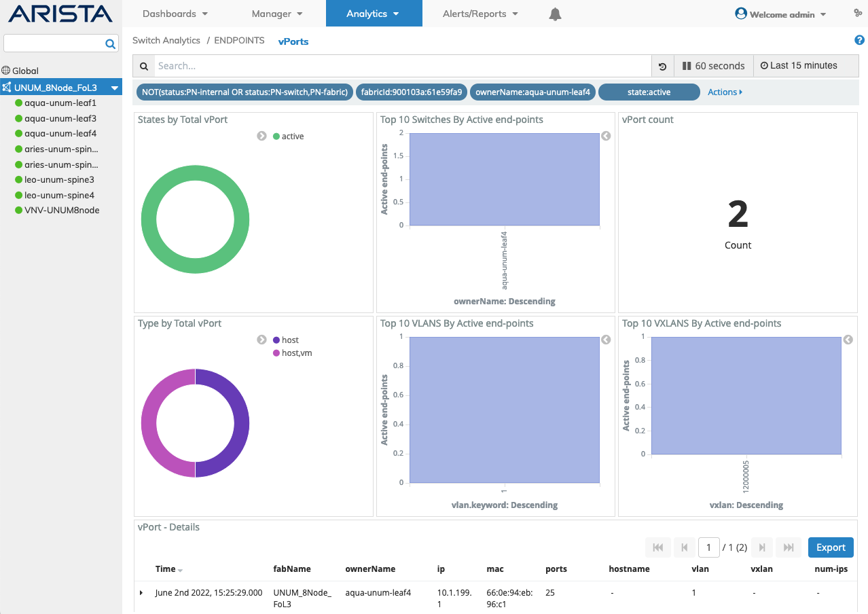Open the Analytics dropdown menu

coord(374,14)
